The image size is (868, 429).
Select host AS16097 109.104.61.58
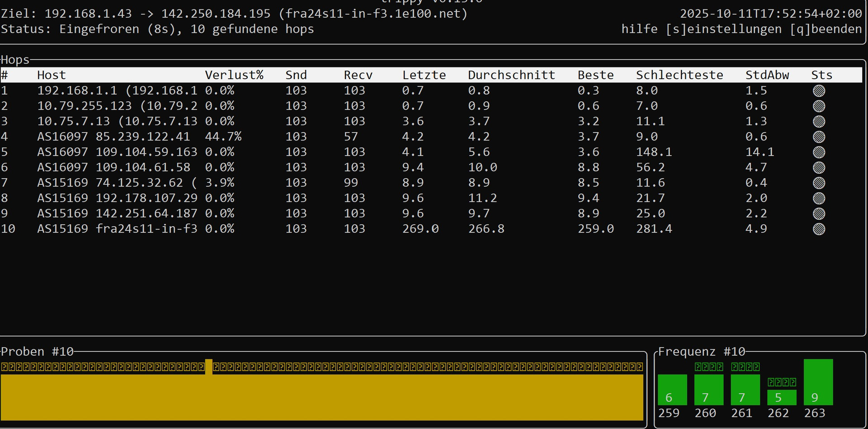113,167
